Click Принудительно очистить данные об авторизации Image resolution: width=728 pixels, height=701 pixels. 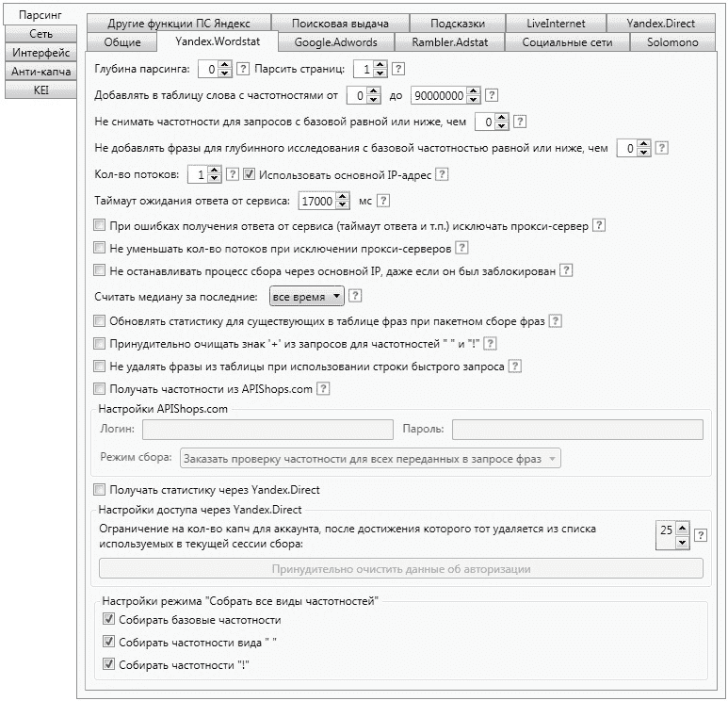pyautogui.click(x=401, y=568)
